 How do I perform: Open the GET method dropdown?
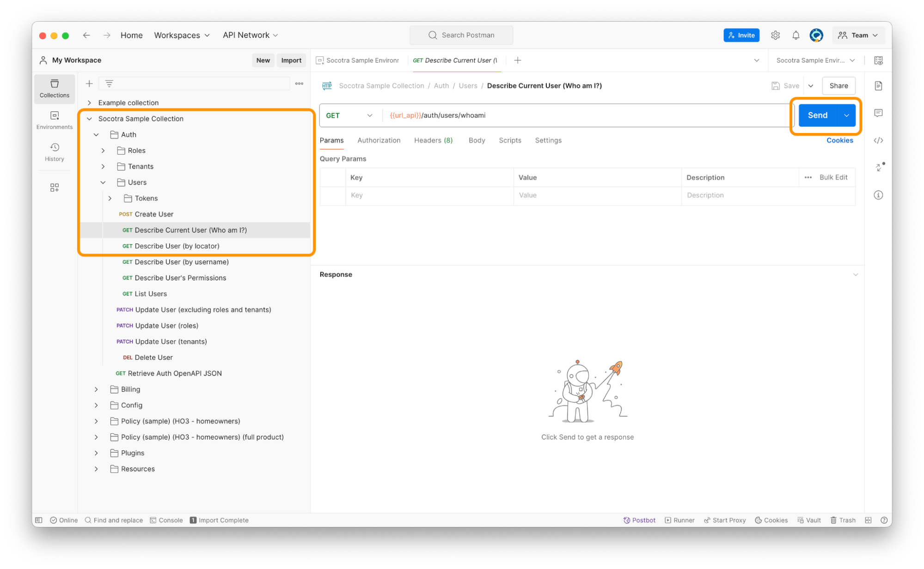pos(349,115)
